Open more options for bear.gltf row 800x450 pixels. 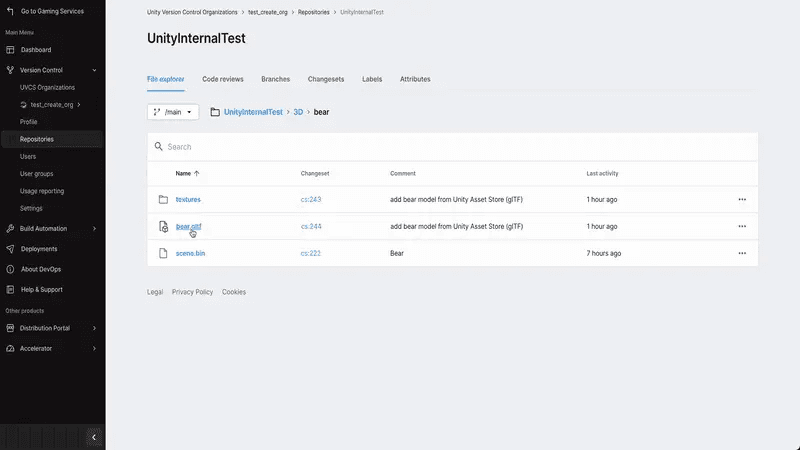pyautogui.click(x=742, y=227)
